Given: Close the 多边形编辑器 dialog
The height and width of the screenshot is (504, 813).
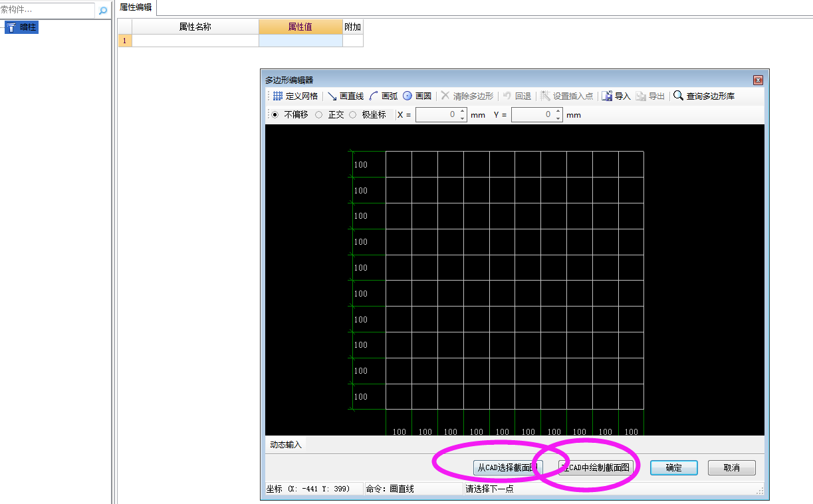Looking at the screenshot, I should coord(758,80).
